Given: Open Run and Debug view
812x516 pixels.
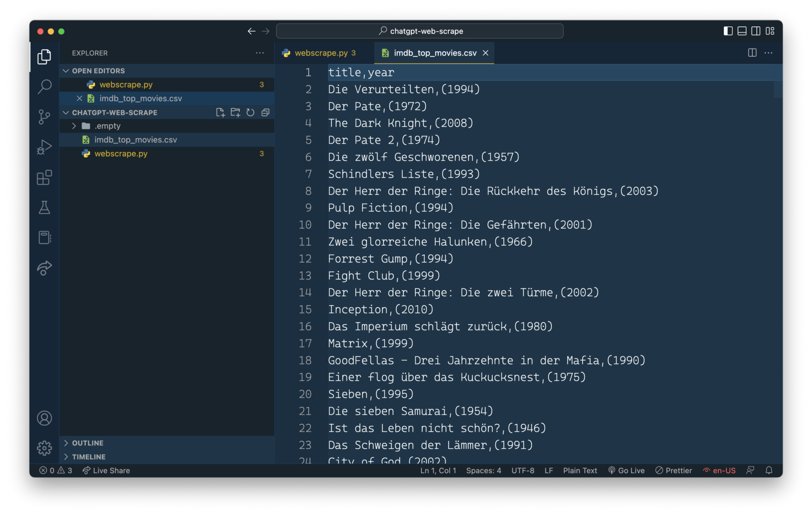Looking at the screenshot, I should [44, 147].
